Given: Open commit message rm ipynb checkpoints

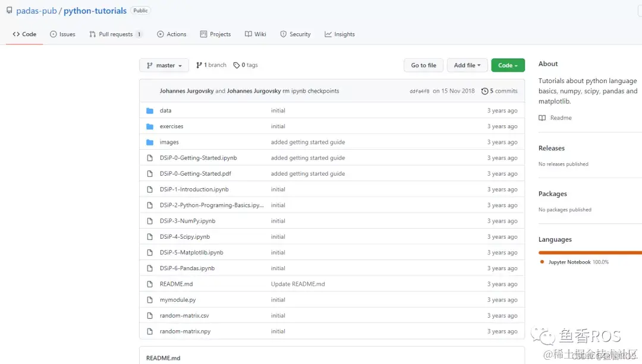Looking at the screenshot, I should point(311,91).
